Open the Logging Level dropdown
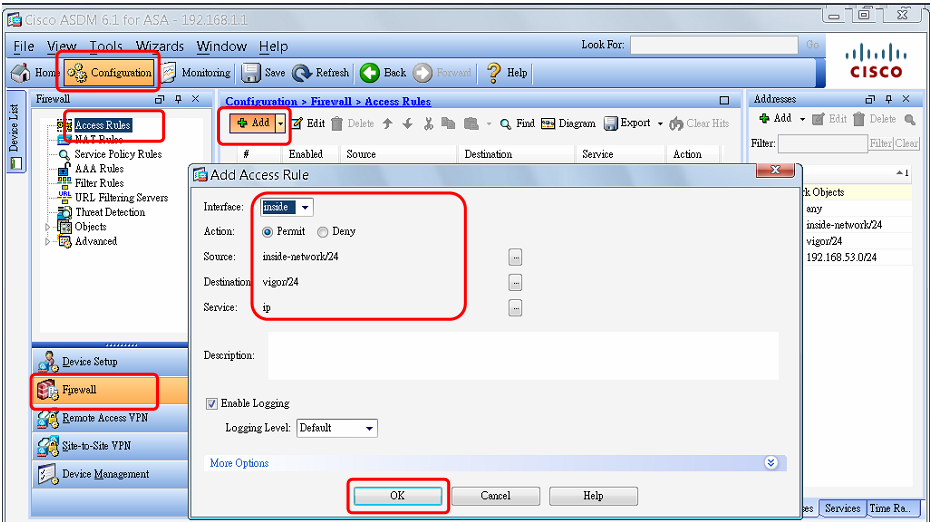The width and height of the screenshot is (931, 522). point(337,428)
